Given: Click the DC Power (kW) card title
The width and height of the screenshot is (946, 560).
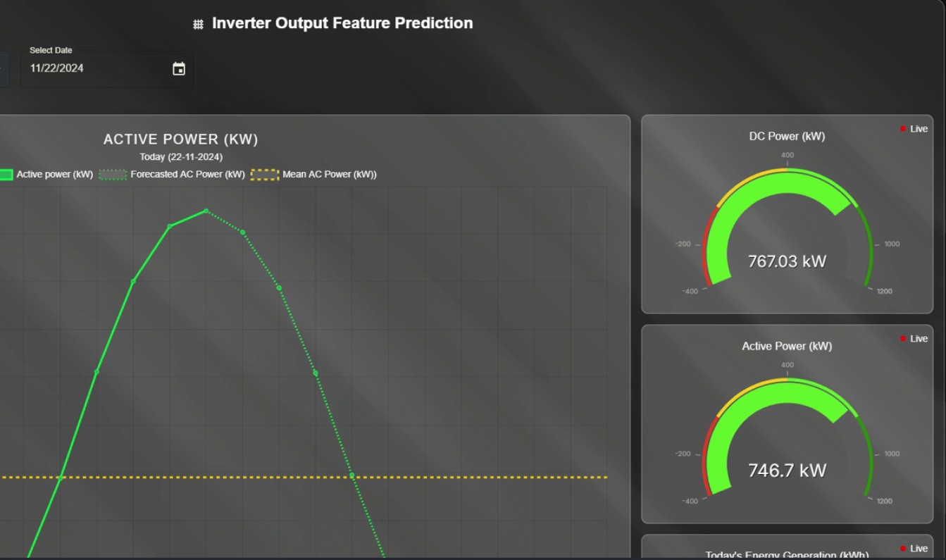Looking at the screenshot, I should pyautogui.click(x=787, y=137).
